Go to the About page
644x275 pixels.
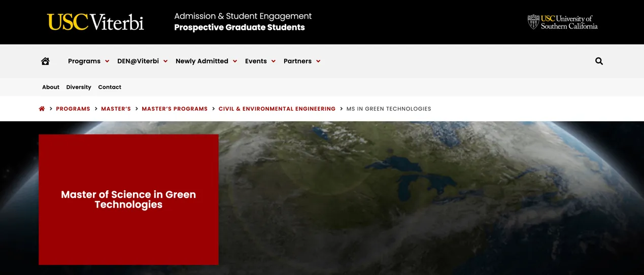[x=51, y=87]
